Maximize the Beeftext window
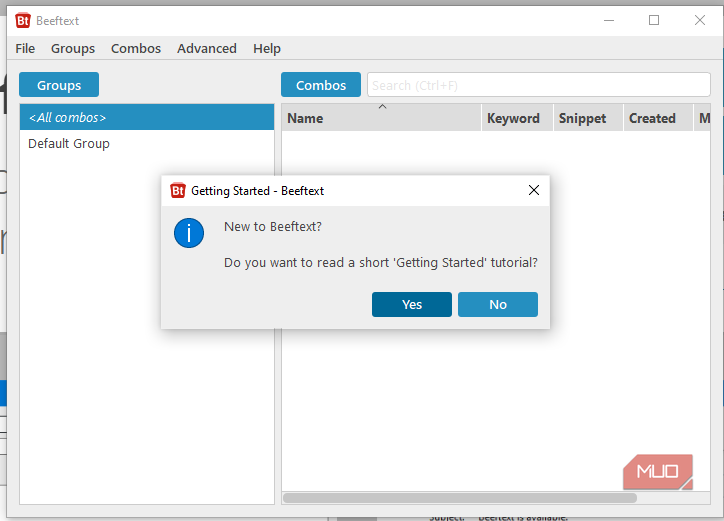This screenshot has height=521, width=724. [654, 21]
